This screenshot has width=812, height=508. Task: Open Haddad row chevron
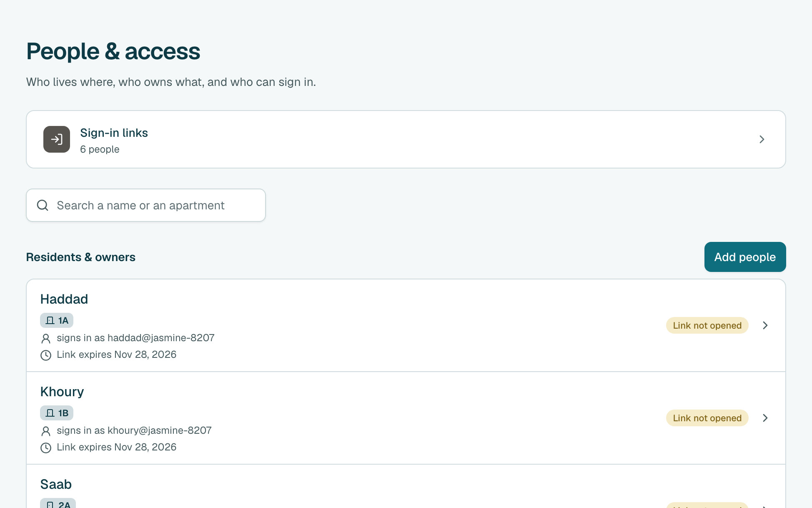pos(765,325)
